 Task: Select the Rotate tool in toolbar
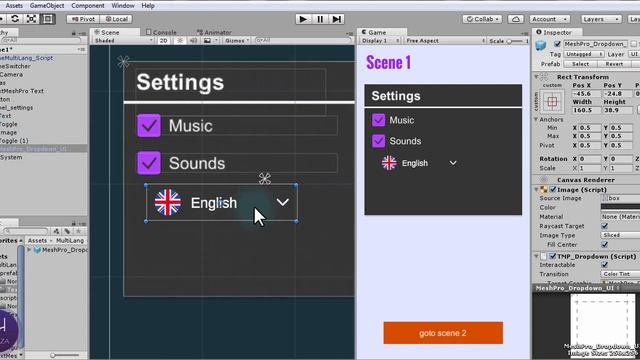coord(15,19)
